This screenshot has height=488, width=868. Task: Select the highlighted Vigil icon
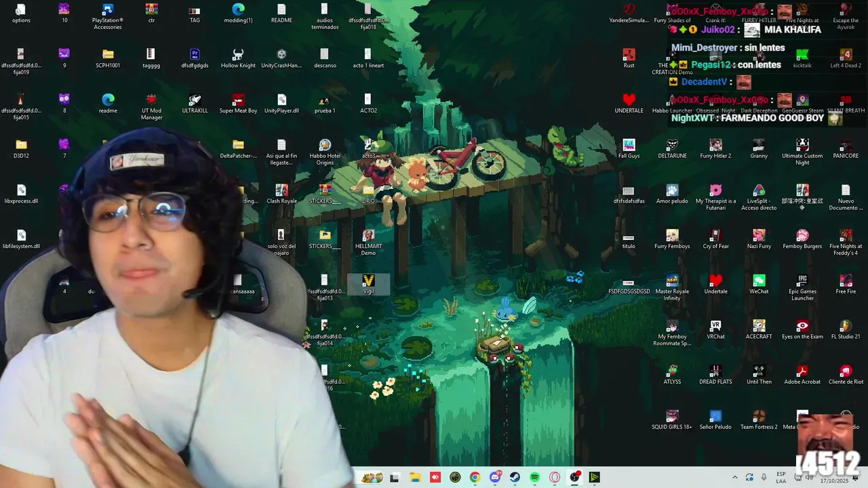tap(368, 285)
